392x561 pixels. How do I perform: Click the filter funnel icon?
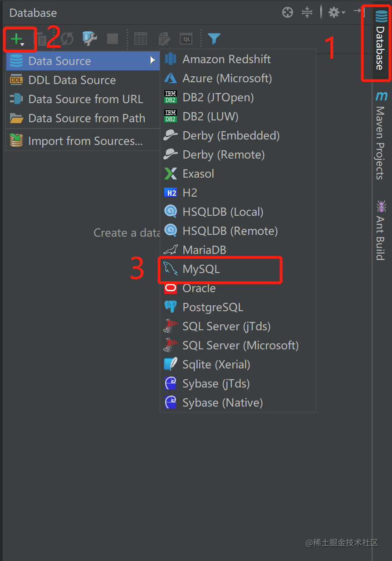[214, 39]
